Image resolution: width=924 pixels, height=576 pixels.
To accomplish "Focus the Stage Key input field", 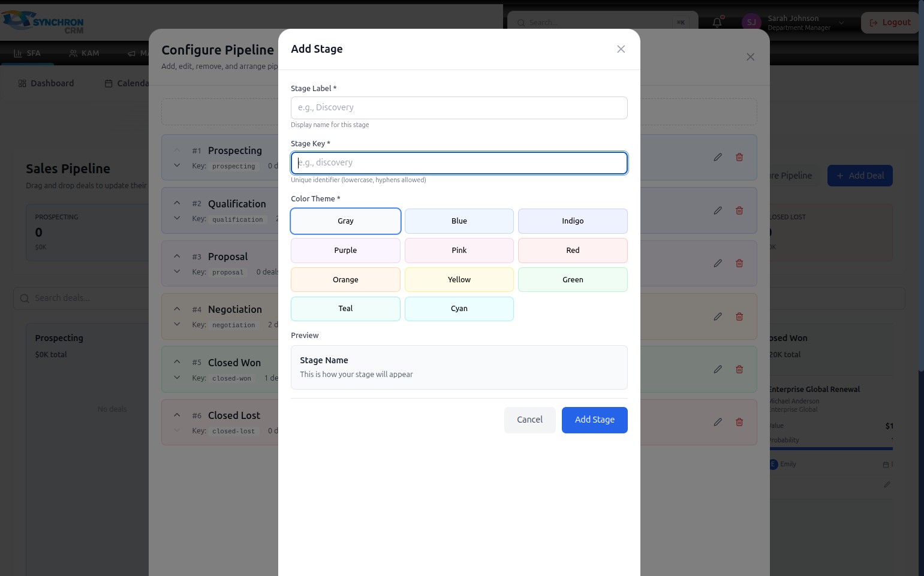I will click(459, 163).
